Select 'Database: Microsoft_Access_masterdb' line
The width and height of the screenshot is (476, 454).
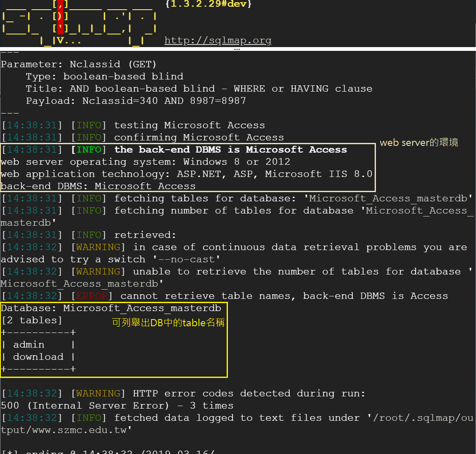[x=111, y=308]
